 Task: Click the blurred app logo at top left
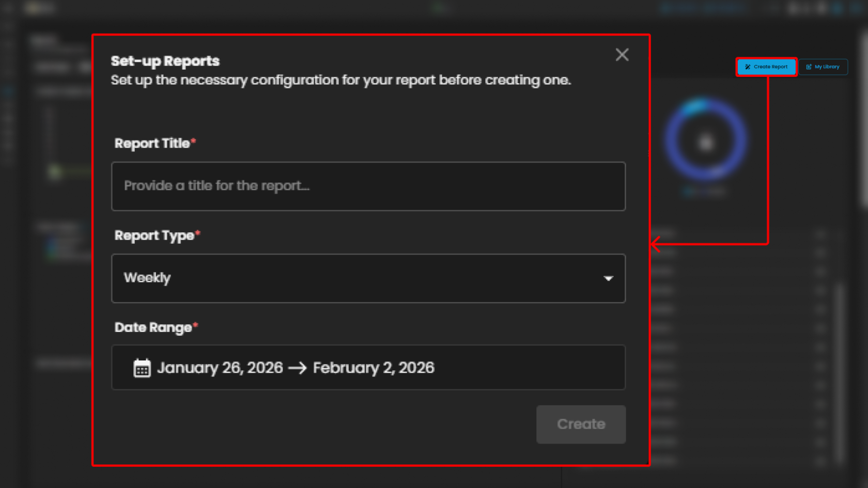[x=39, y=8]
